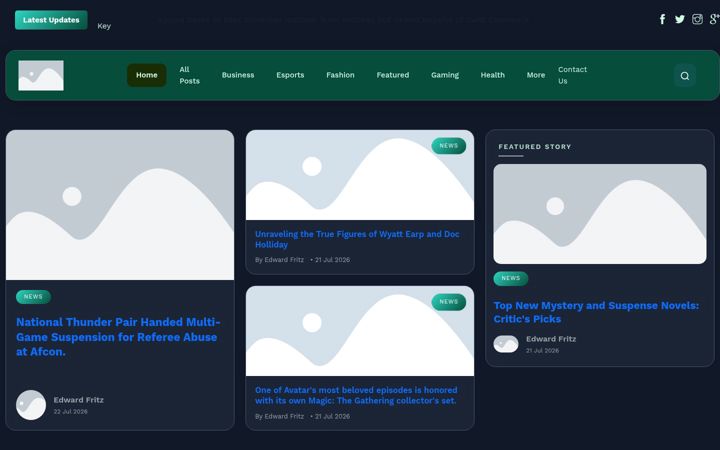This screenshot has width=720, height=450.
Task: Click By Edward Fritz under Avatar article
Action: [279, 416]
